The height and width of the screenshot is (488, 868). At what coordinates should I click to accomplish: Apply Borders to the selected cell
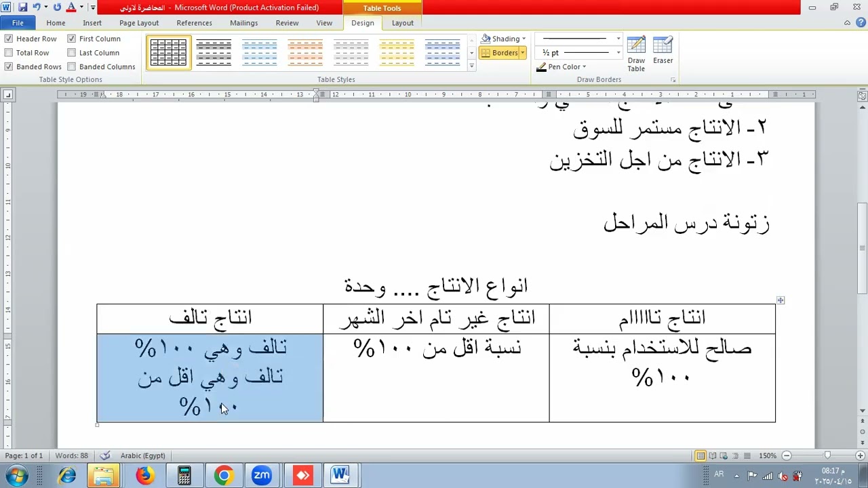(499, 53)
